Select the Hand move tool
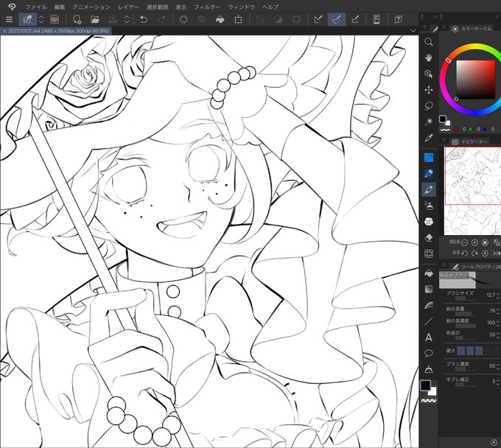Screen dimensions: 501x448 click(x=429, y=57)
